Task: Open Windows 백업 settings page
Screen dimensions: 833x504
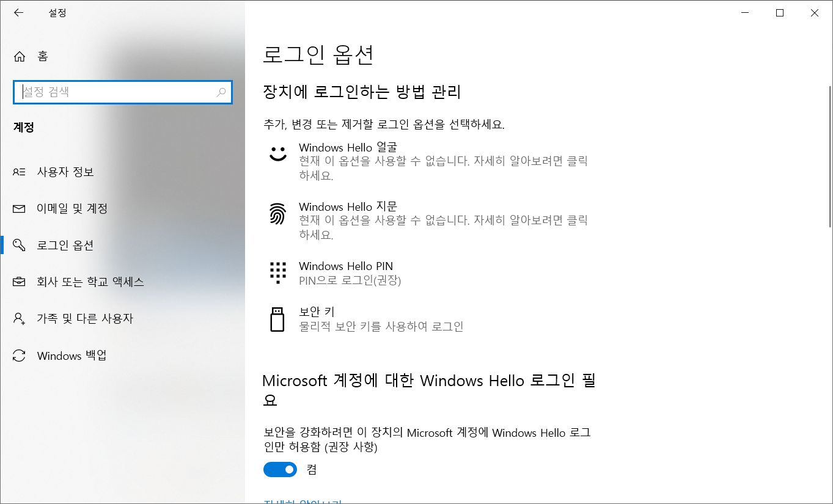Action: 122,356
